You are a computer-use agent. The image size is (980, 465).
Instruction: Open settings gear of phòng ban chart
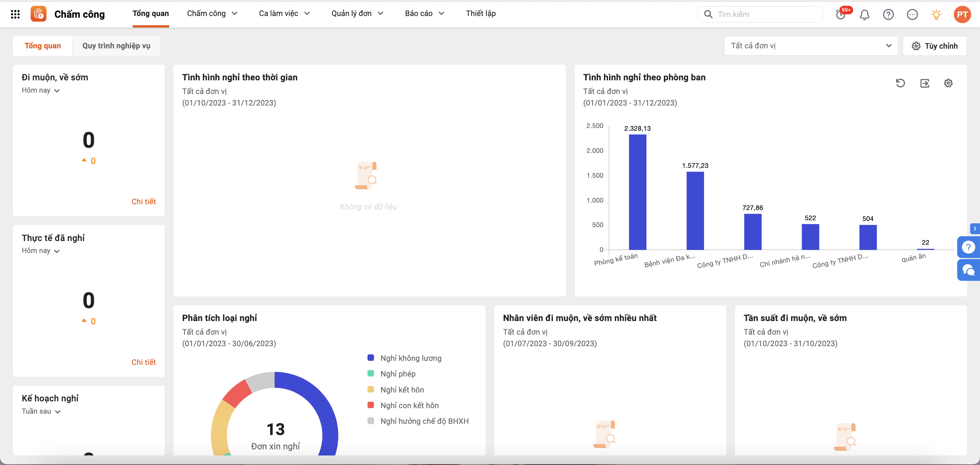[948, 83]
